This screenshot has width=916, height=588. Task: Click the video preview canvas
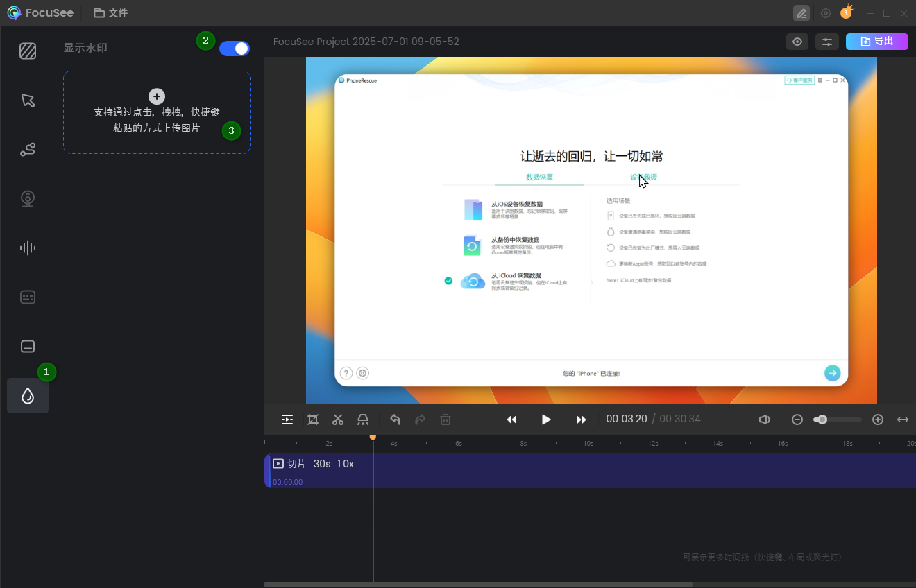coord(591,230)
